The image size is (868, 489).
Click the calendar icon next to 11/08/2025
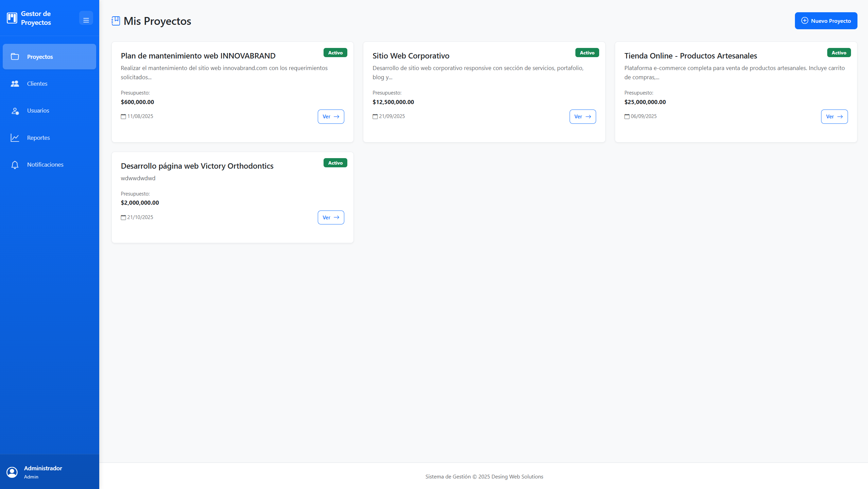coord(123,116)
